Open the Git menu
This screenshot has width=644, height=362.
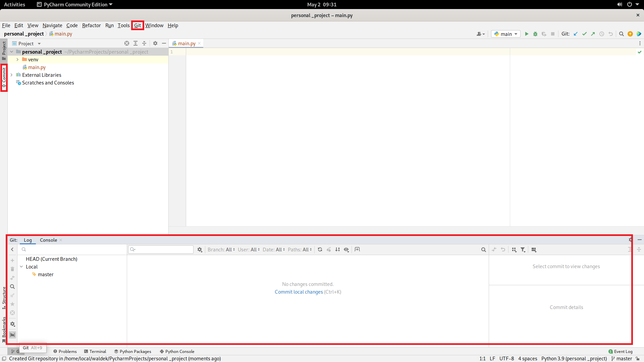click(138, 25)
